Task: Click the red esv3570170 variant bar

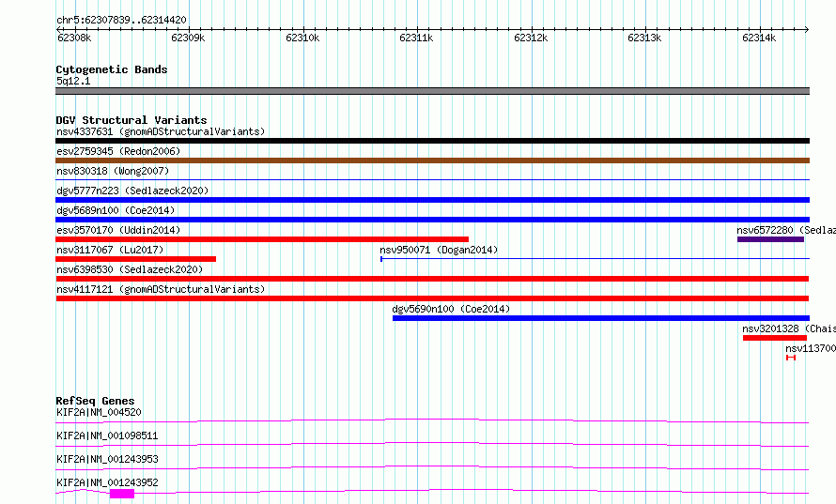Action: pyautogui.click(x=262, y=239)
